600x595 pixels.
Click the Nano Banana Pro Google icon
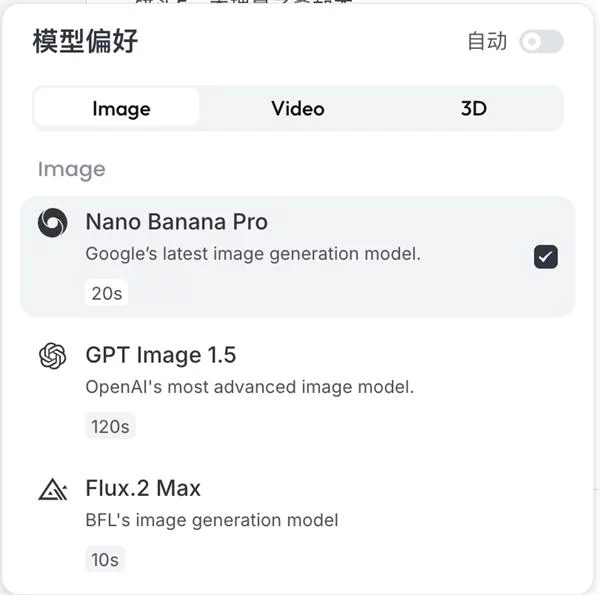point(52,222)
